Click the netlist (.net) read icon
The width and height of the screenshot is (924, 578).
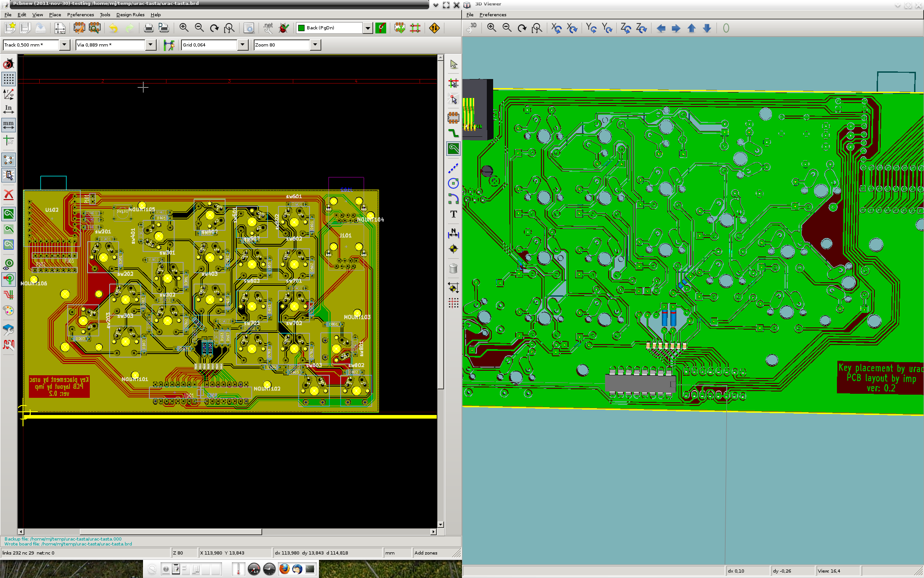268,28
